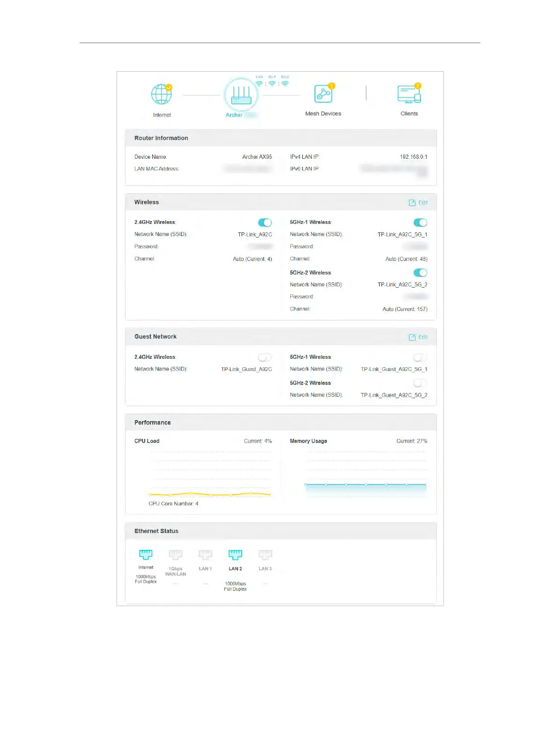Viewport: 560px width, 741px height.
Task: Click the Internet Ethernet port icon
Action: 146,555
